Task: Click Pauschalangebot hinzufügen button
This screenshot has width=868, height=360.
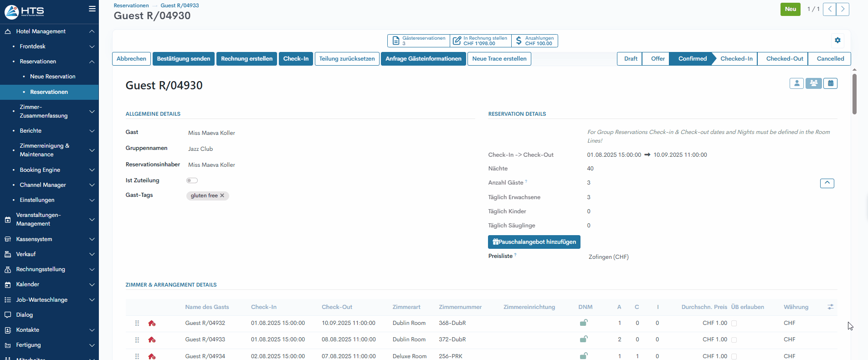Action: pyautogui.click(x=534, y=242)
